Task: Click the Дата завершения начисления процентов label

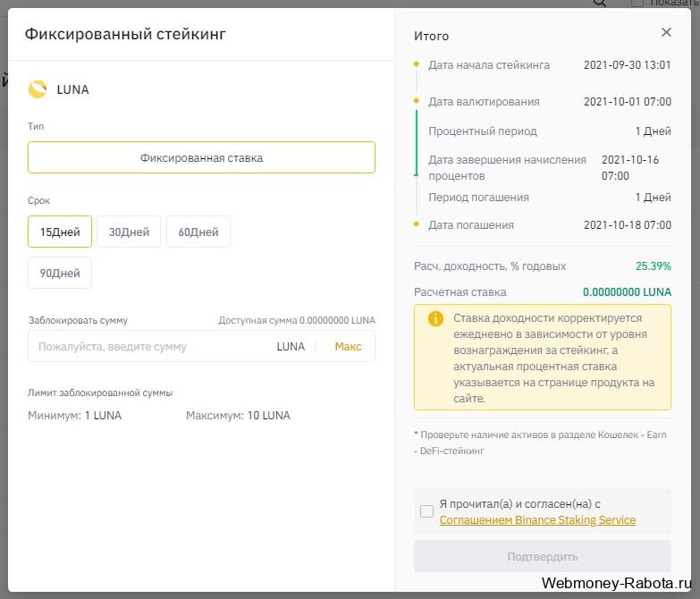Action: 507,168
